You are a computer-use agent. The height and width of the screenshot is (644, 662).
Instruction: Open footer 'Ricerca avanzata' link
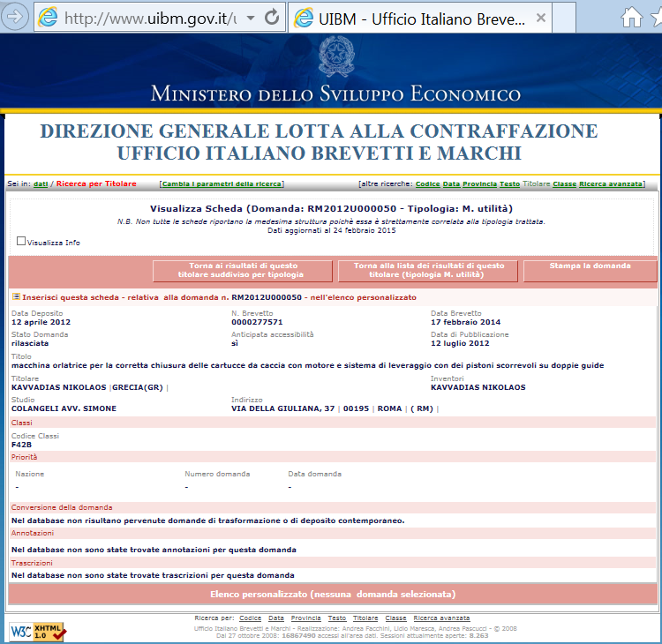(441, 618)
